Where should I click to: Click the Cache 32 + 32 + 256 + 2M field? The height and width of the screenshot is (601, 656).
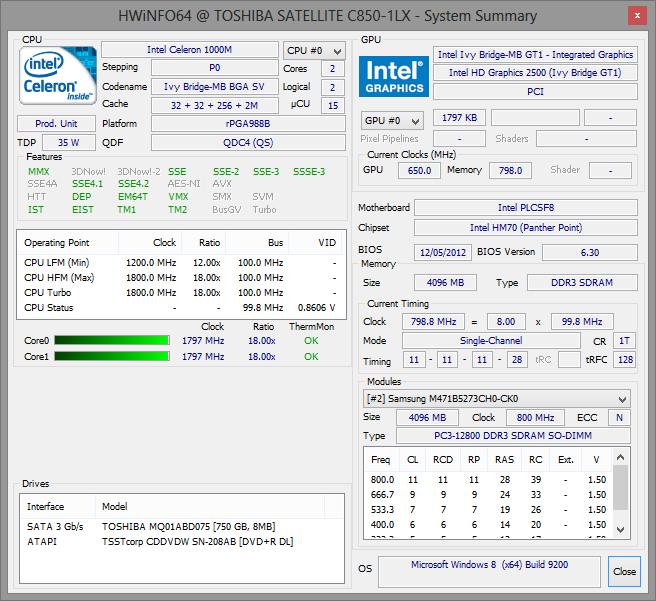point(215,105)
